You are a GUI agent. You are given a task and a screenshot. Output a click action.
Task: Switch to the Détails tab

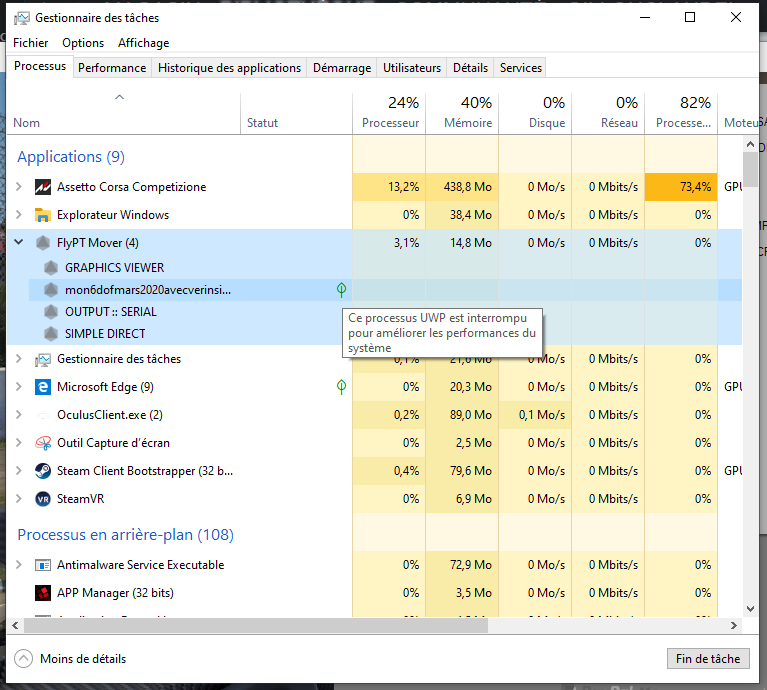pyautogui.click(x=470, y=68)
